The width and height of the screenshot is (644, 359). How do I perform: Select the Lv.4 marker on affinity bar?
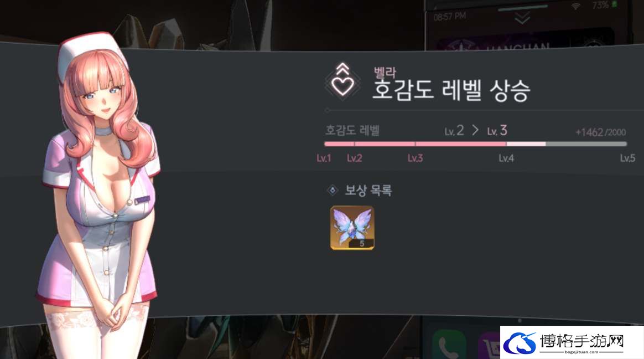pos(506,158)
